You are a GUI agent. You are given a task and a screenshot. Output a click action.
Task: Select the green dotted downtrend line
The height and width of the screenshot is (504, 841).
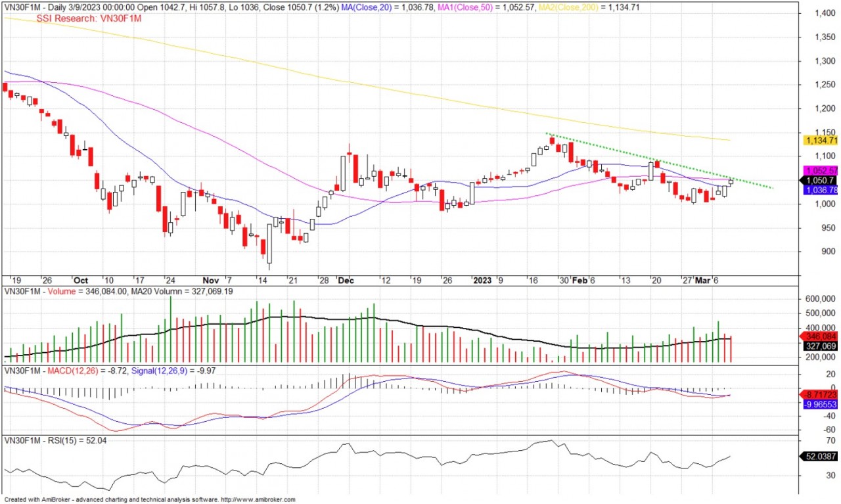(660, 161)
